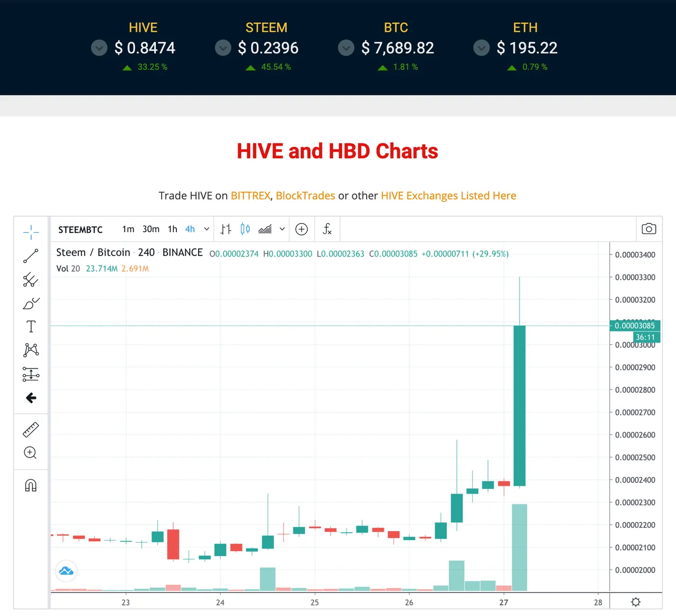Click the zoom in magnifier tool
The image size is (676, 616).
[x=31, y=453]
